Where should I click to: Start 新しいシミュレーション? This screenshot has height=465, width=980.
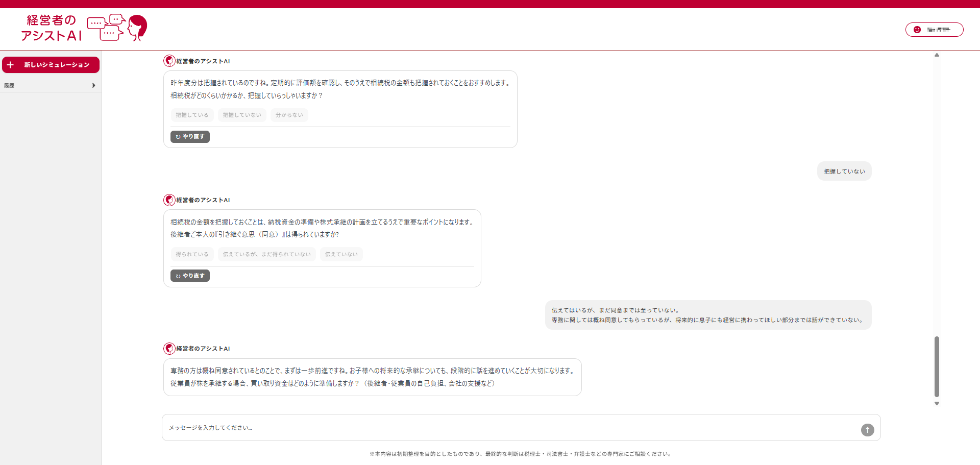tap(51, 65)
